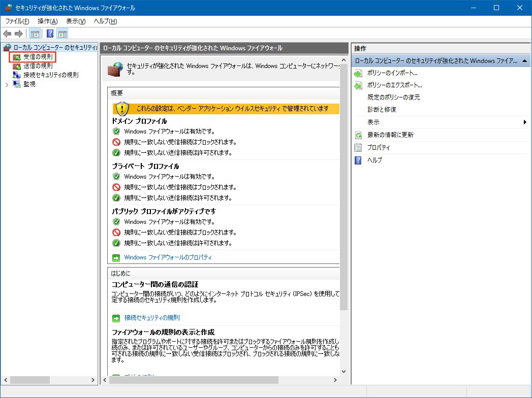This screenshot has height=398, width=532.
Task: Click the ドメイン プロファイル heading
Action: pos(139,121)
